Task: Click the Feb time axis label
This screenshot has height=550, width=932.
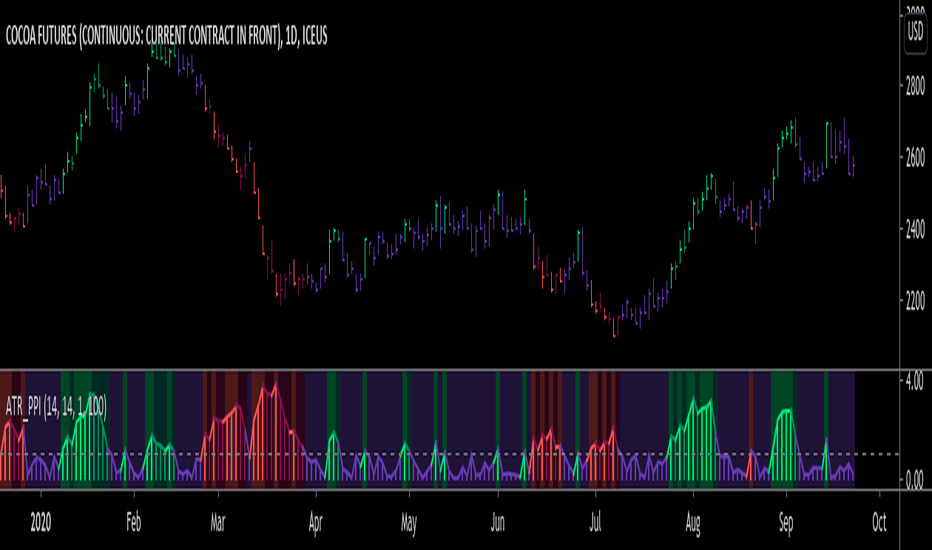Action: pos(134,523)
